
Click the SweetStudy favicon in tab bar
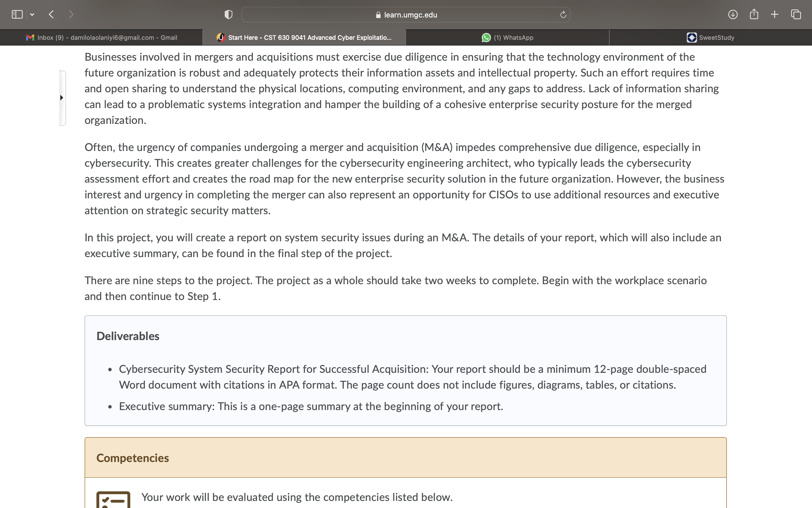point(692,38)
